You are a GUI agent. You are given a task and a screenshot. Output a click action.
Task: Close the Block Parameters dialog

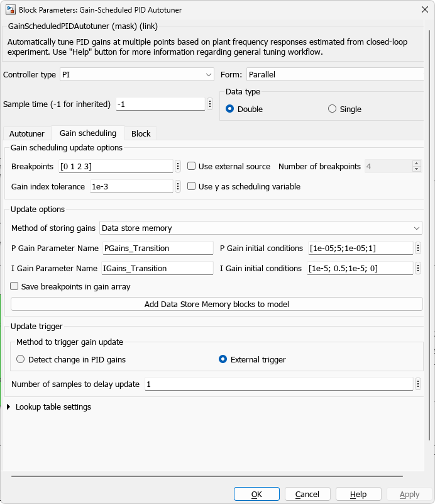coord(420,9)
